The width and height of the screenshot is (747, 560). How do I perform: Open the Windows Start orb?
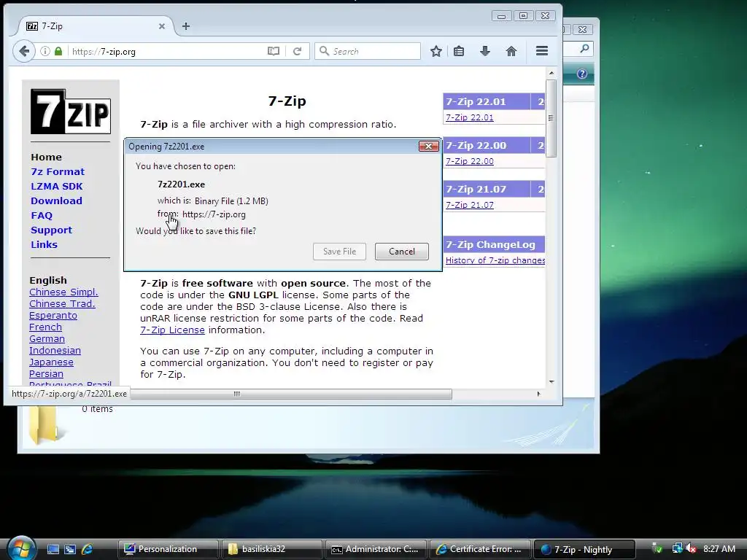tap(21, 548)
